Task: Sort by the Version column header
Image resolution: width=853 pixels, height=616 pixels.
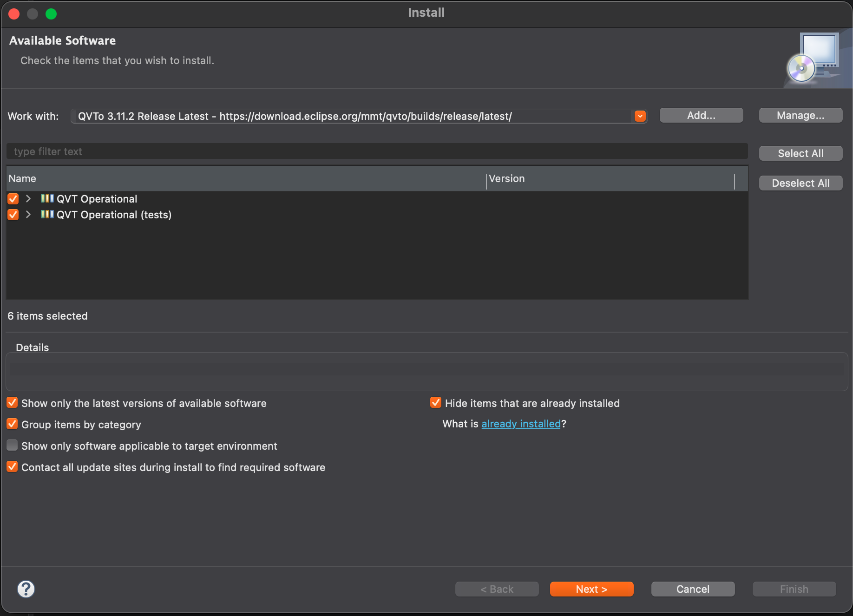Action: click(610, 179)
